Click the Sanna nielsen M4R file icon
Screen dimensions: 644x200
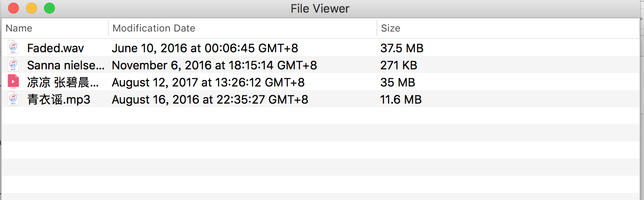pyautogui.click(x=13, y=65)
